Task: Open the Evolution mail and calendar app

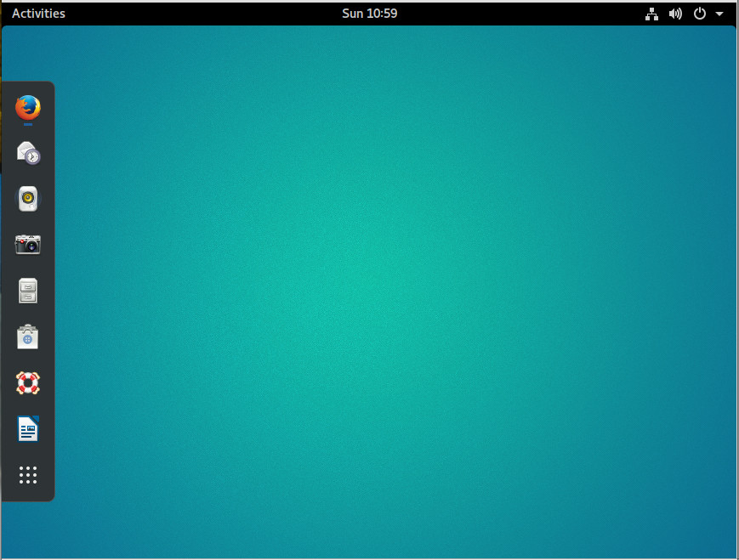Action: pos(28,153)
